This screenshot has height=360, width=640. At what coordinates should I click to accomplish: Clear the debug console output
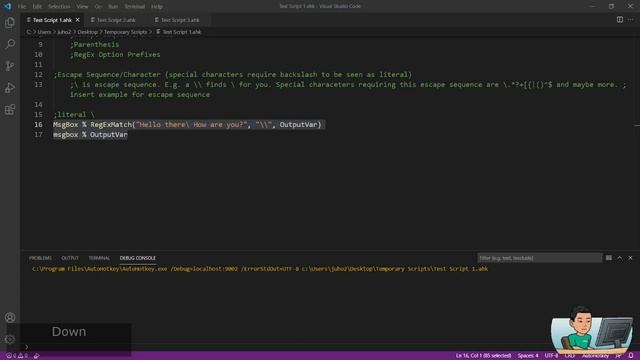[609, 258]
